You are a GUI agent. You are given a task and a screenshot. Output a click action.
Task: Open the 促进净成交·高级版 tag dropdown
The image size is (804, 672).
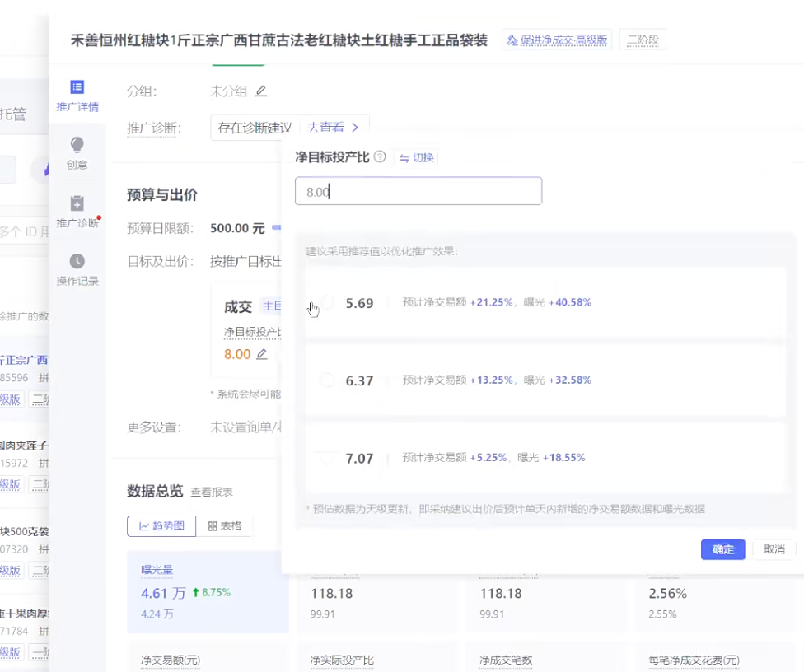(557, 40)
